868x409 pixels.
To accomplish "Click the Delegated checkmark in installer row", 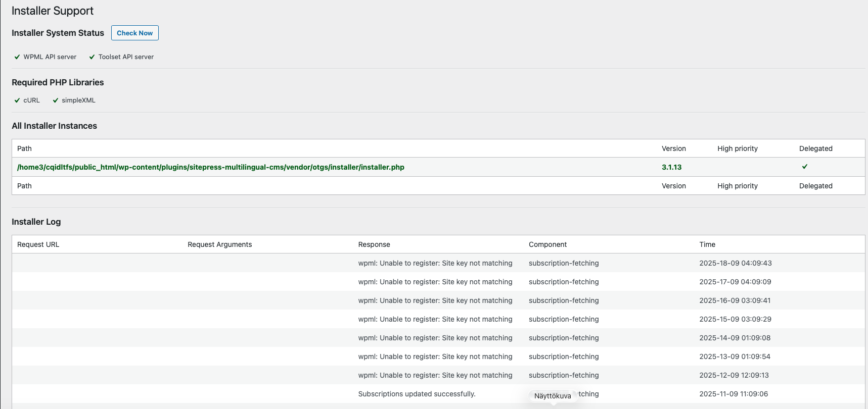I will (805, 167).
